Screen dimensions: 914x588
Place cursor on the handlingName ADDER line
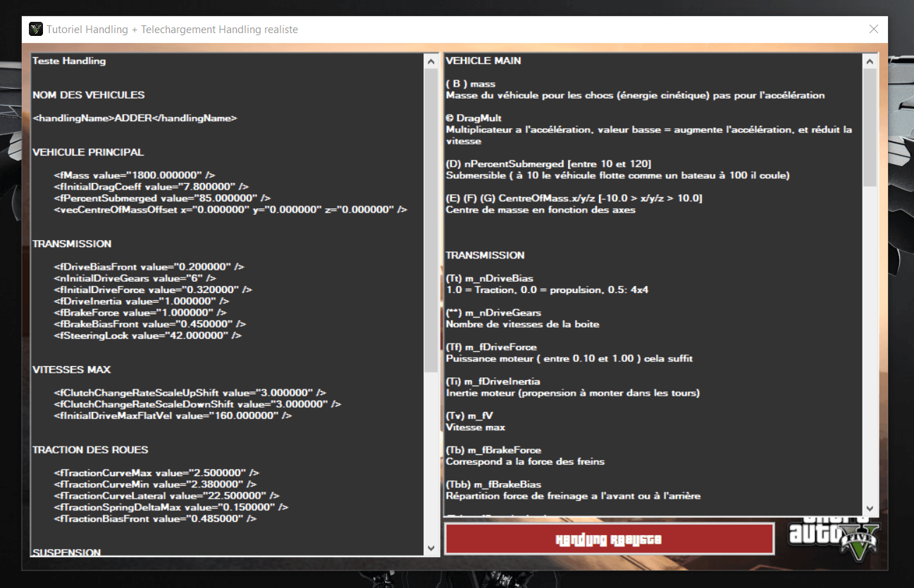click(135, 118)
